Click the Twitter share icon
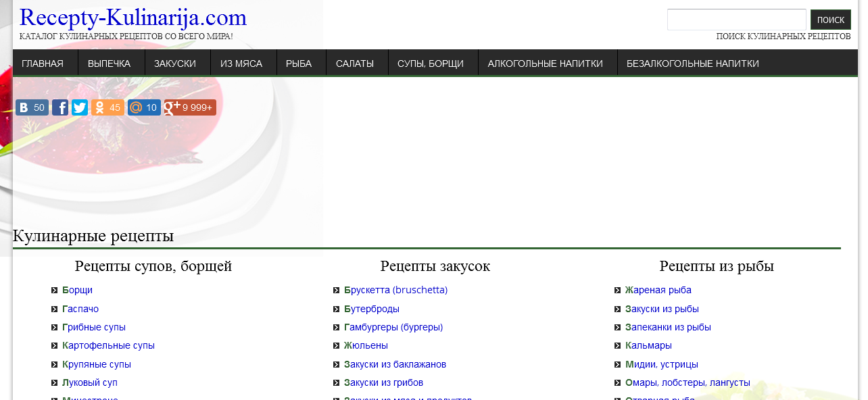Viewport: 868px width, 400px height. pyautogui.click(x=80, y=107)
